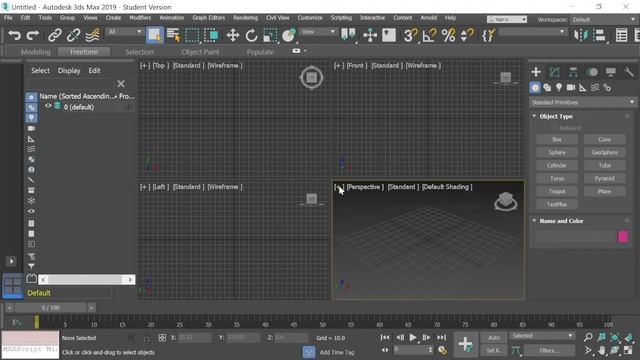The width and height of the screenshot is (640, 360).
Task: Open the named selection sets dropdown
Action: [533, 32]
